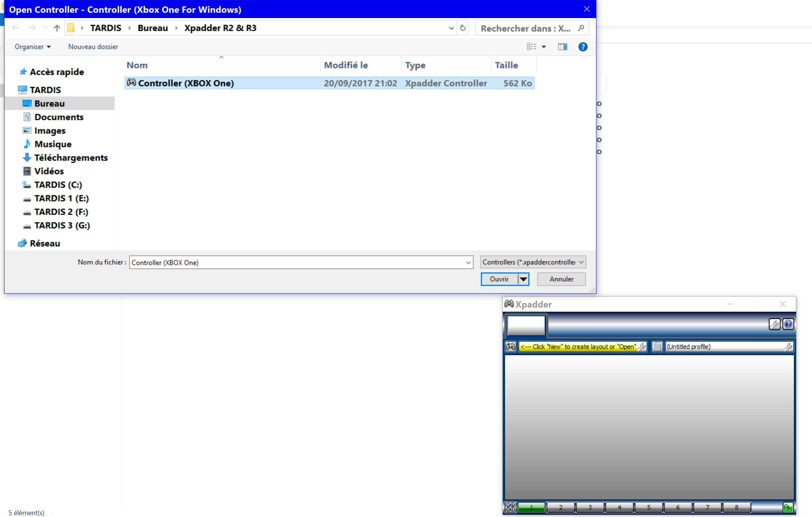Open the Ouvrir button split arrow
This screenshot has width=812, height=517.
click(523, 279)
